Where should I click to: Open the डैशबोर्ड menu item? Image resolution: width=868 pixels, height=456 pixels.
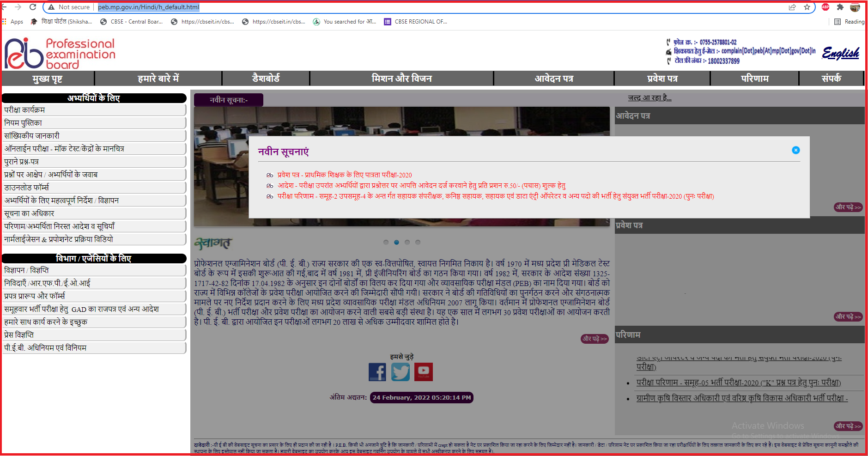266,79
